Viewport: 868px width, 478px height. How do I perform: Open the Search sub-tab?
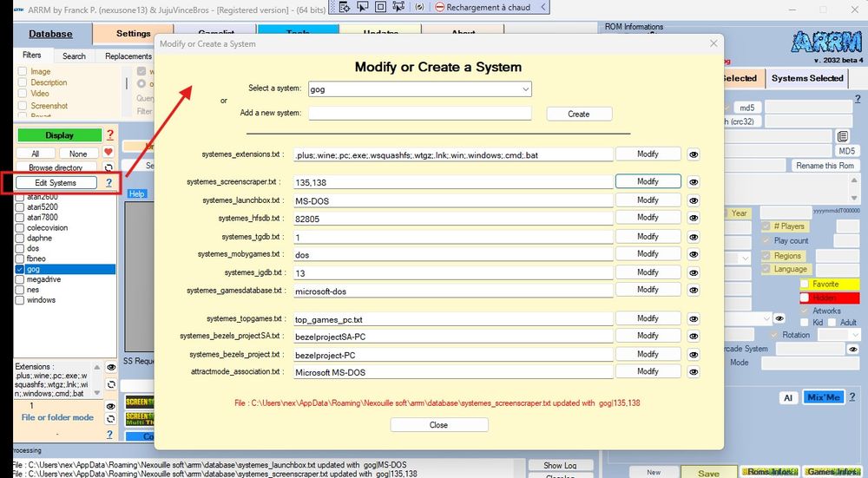74,56
